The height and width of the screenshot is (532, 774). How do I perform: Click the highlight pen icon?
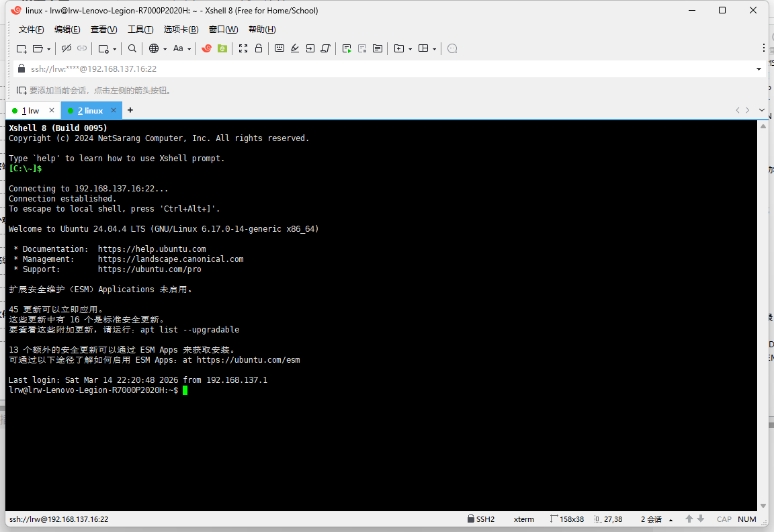pyautogui.click(x=295, y=48)
